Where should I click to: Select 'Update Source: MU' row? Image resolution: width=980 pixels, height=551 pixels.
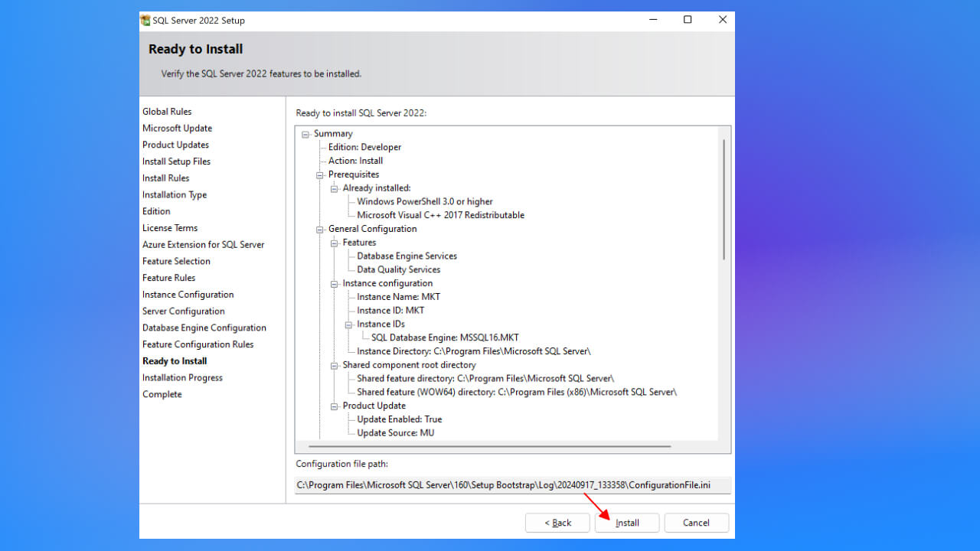point(395,433)
